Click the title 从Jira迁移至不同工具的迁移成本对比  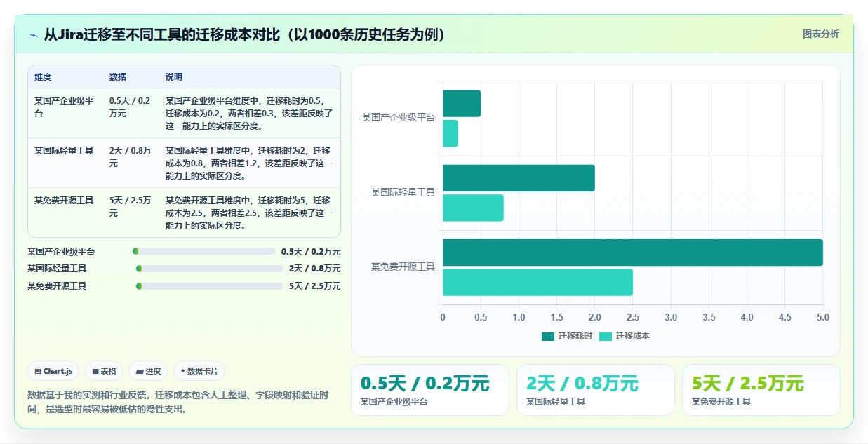(244, 35)
